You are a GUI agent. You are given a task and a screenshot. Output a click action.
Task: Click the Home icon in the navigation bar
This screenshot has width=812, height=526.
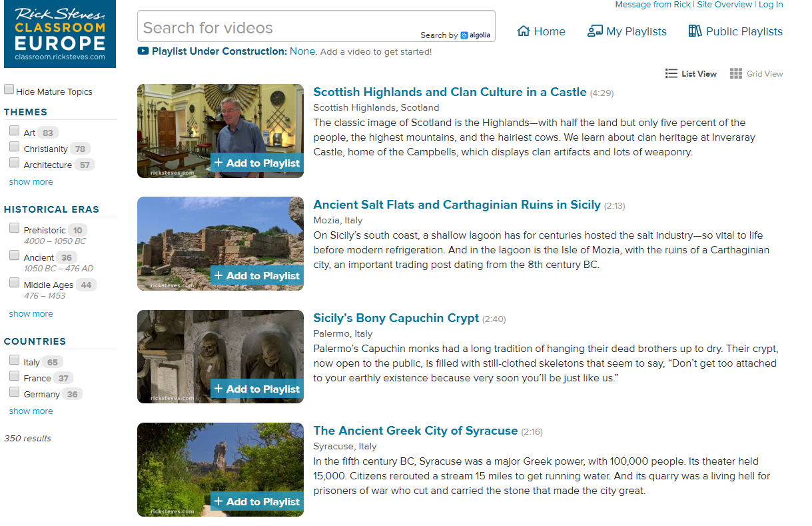[524, 31]
